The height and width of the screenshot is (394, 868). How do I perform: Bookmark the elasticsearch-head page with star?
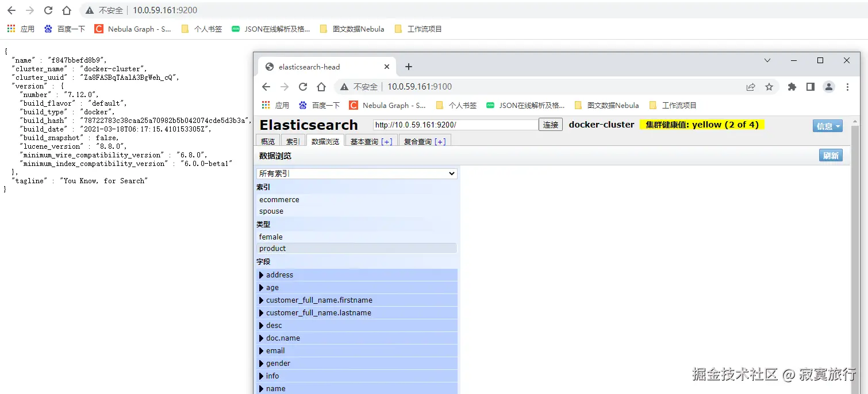click(x=769, y=87)
